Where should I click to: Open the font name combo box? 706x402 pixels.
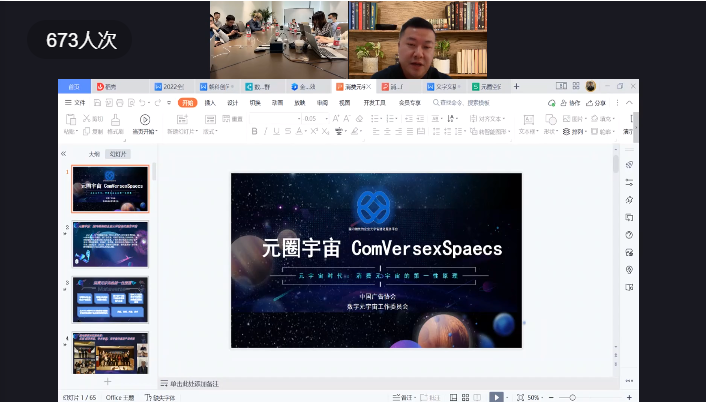tap(275, 118)
